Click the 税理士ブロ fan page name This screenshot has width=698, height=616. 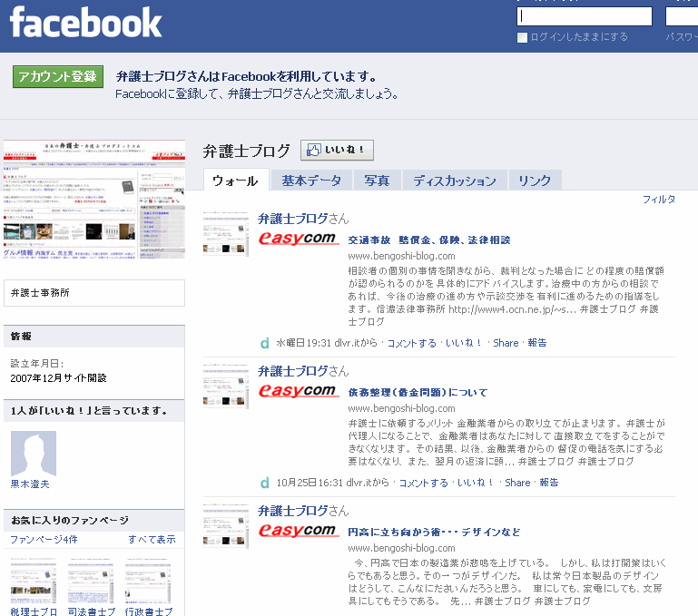[x=34, y=611]
